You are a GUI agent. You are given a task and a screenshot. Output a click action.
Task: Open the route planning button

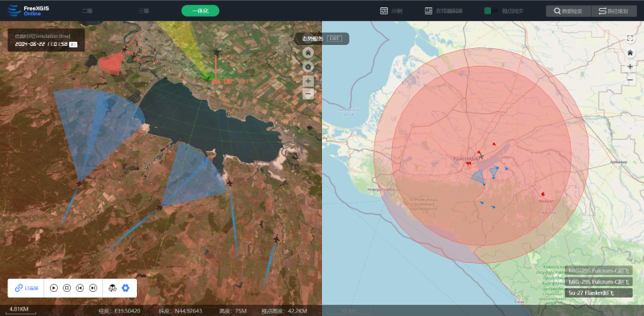(614, 11)
